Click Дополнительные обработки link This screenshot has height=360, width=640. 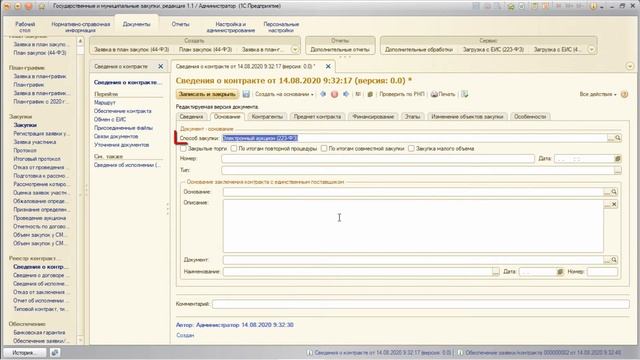click(419, 49)
